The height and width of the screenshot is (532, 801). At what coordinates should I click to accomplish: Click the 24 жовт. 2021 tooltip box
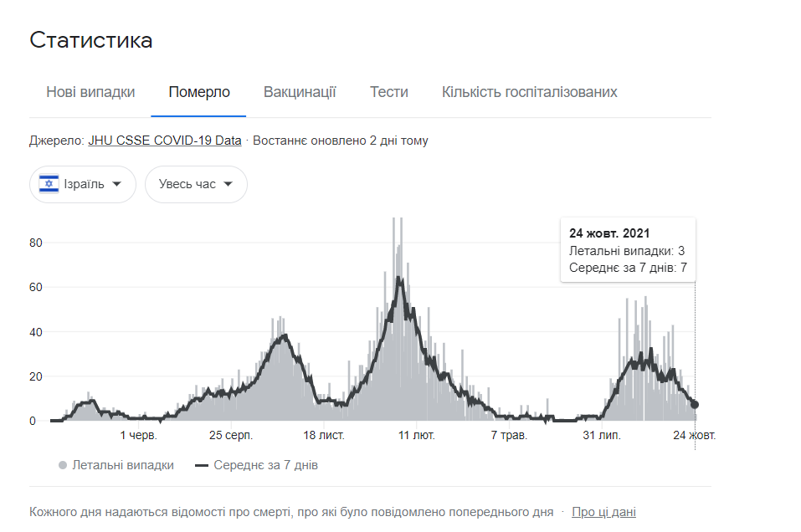click(628, 250)
